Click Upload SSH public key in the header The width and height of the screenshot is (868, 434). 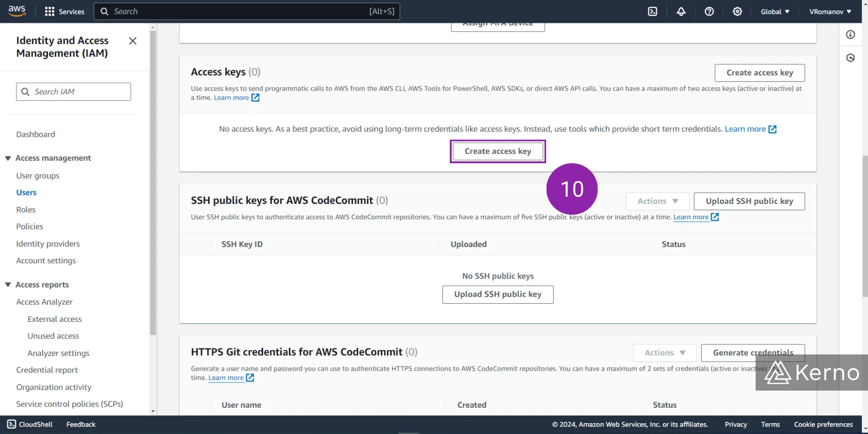[749, 201]
